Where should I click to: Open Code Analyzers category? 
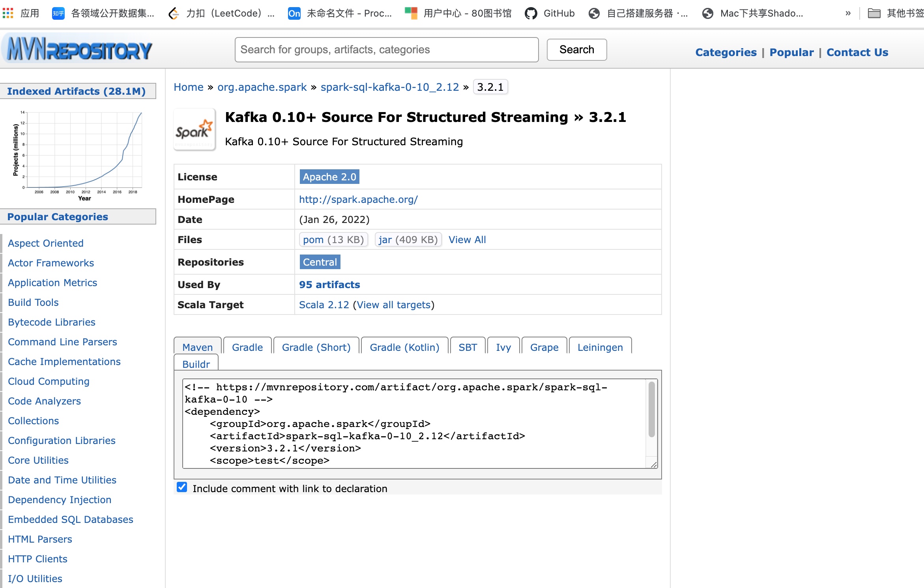point(44,401)
